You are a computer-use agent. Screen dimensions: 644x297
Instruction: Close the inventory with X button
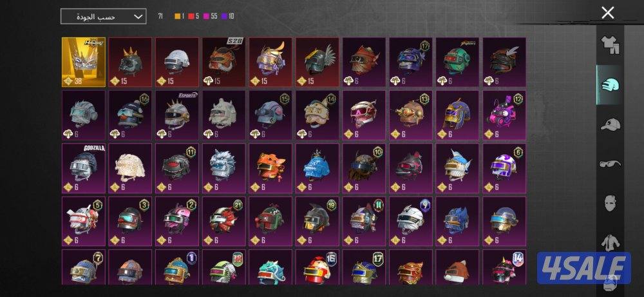click(x=607, y=13)
